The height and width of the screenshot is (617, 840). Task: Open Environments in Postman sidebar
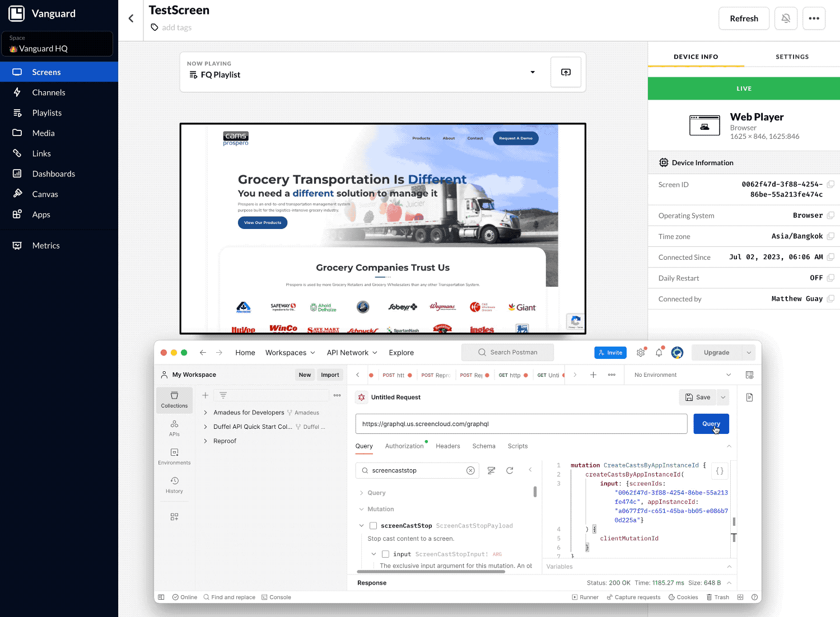(174, 457)
